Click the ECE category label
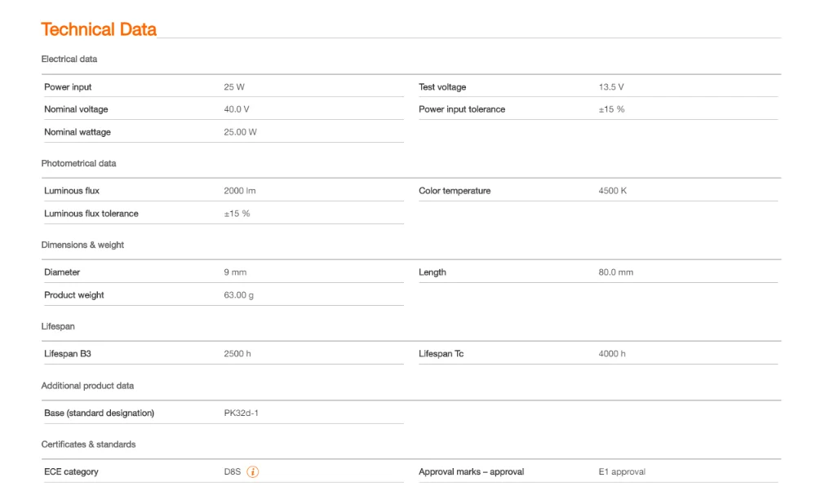 pyautogui.click(x=71, y=471)
